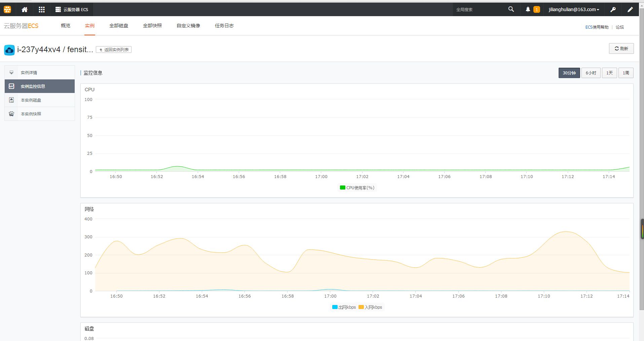Select the 30分钟 time range
644x341 pixels.
coord(569,73)
